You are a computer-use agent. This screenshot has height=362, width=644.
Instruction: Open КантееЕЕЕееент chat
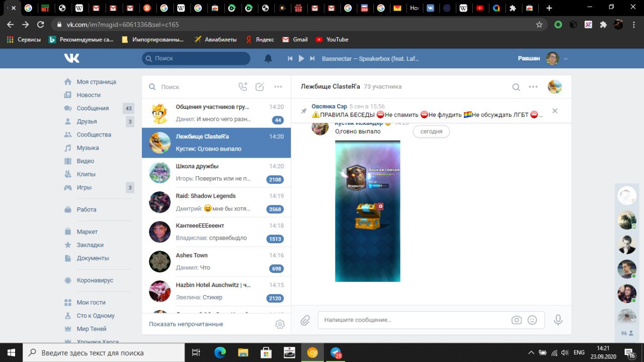click(216, 232)
